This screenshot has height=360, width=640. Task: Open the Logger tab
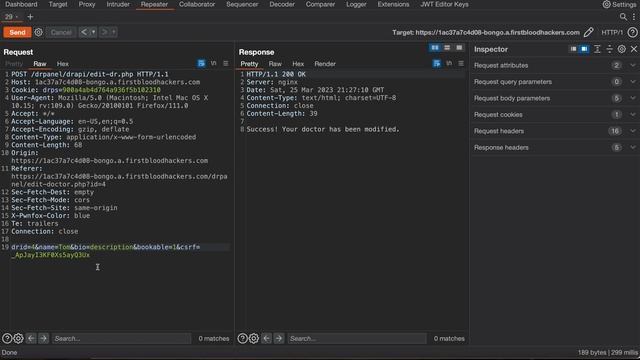coord(356,4)
